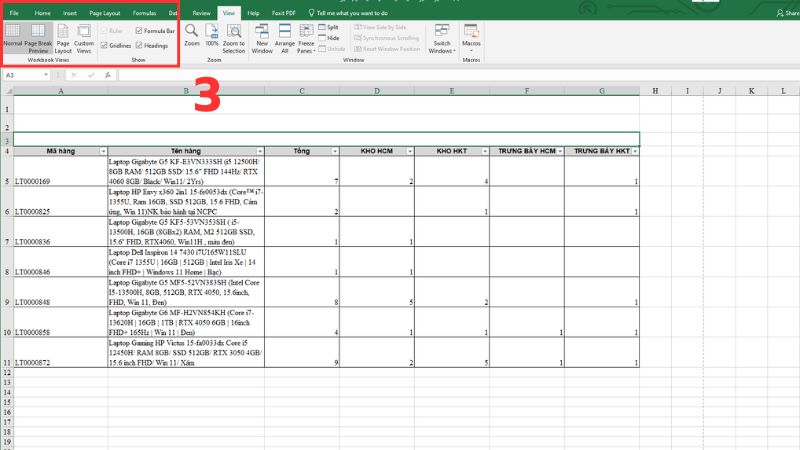The image size is (800, 450).
Task: Hide the current window
Action: pos(329,38)
